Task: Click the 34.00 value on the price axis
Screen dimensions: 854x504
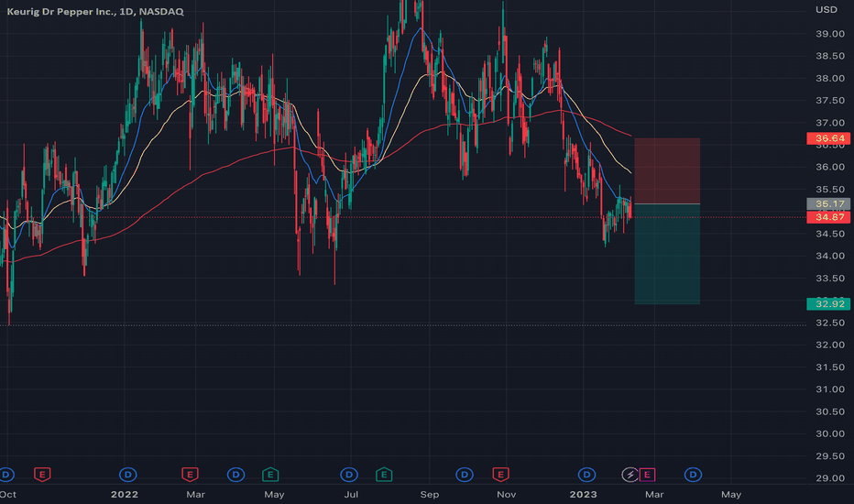Action: pyautogui.click(x=830, y=256)
